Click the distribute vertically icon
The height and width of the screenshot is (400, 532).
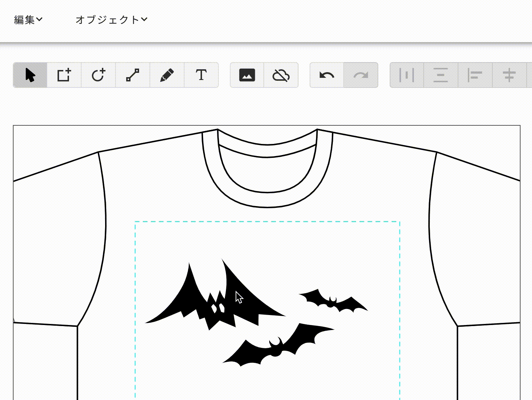tap(440, 75)
